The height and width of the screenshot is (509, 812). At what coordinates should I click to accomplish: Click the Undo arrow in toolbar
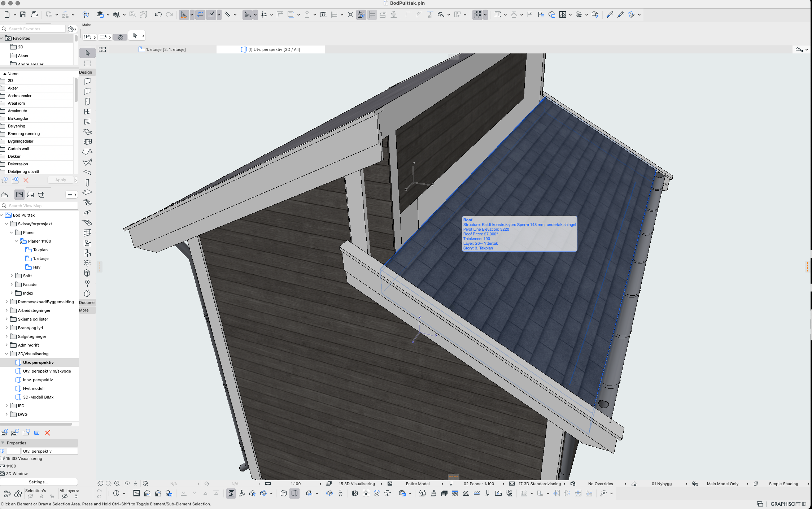158,14
